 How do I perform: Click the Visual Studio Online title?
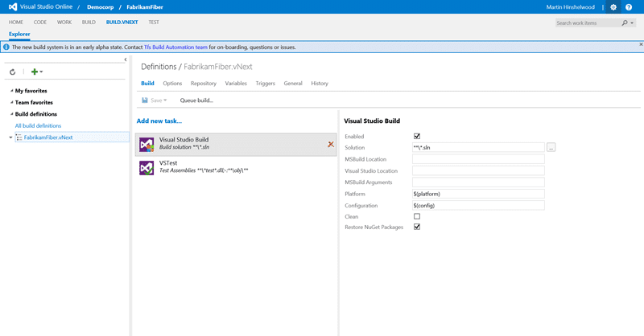tap(46, 7)
